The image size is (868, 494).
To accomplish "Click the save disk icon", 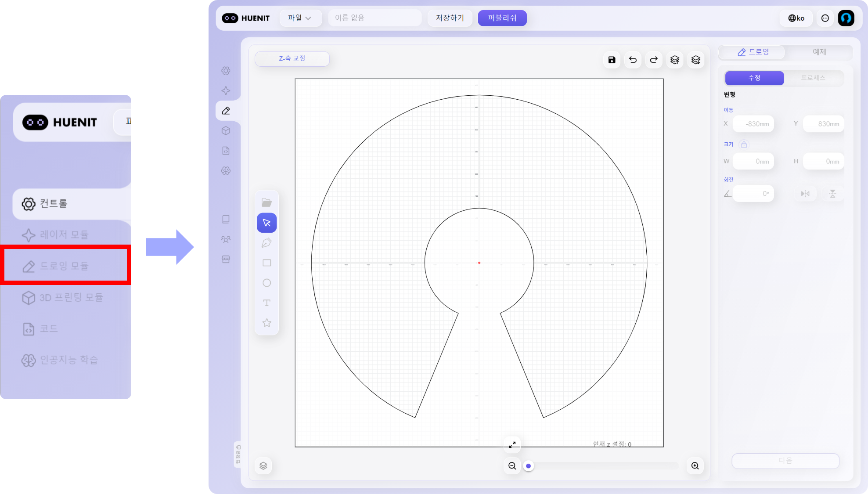I will click(612, 60).
